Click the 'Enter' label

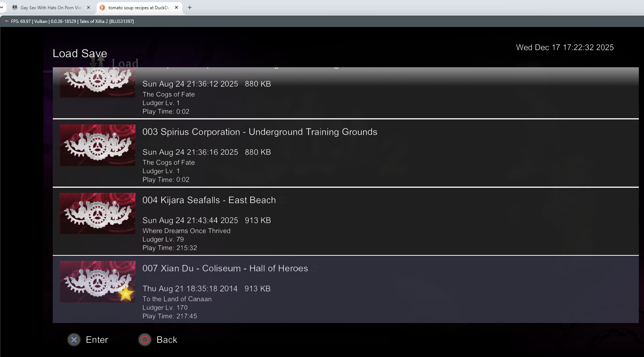[x=97, y=340]
